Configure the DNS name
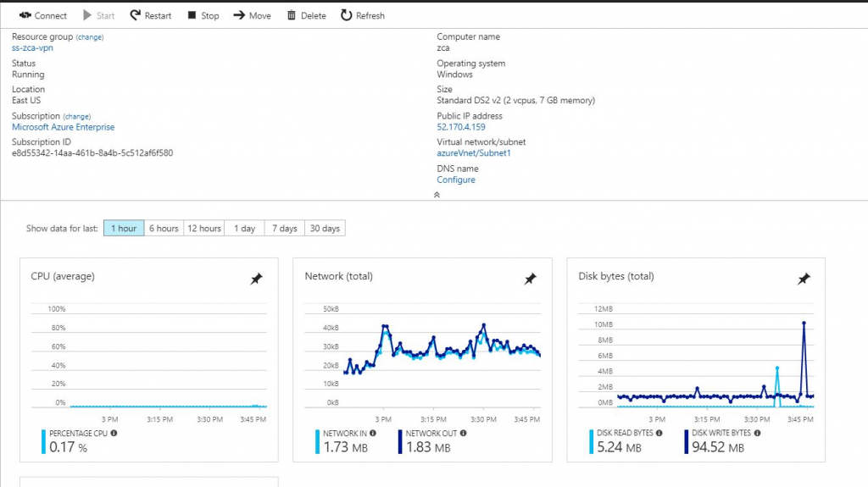Viewport: 868px width, 487px height. tap(456, 180)
